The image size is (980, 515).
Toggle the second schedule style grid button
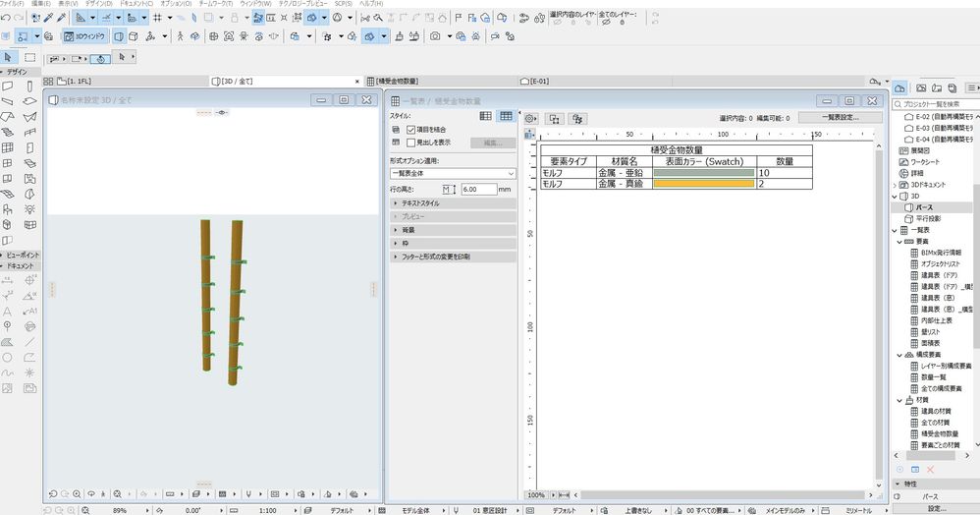506,116
